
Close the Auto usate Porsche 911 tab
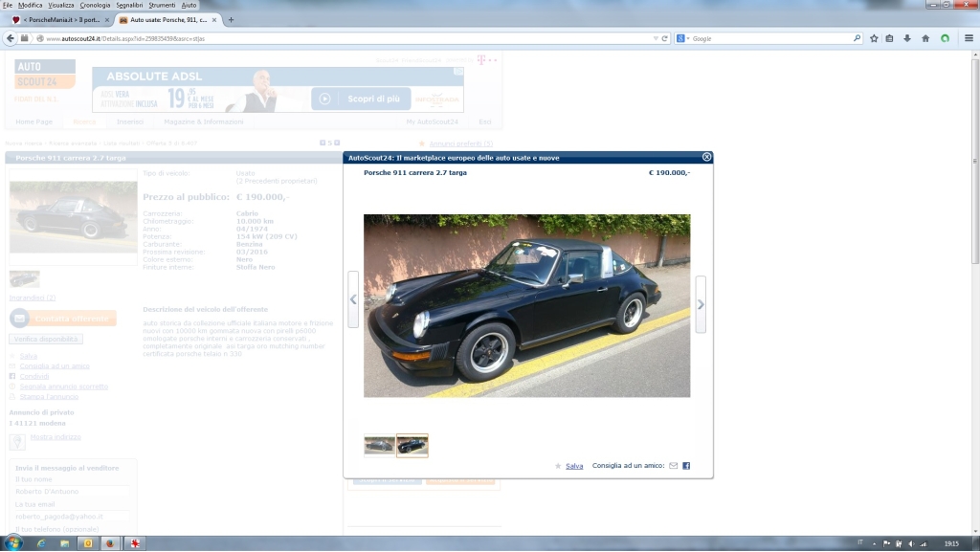point(214,20)
